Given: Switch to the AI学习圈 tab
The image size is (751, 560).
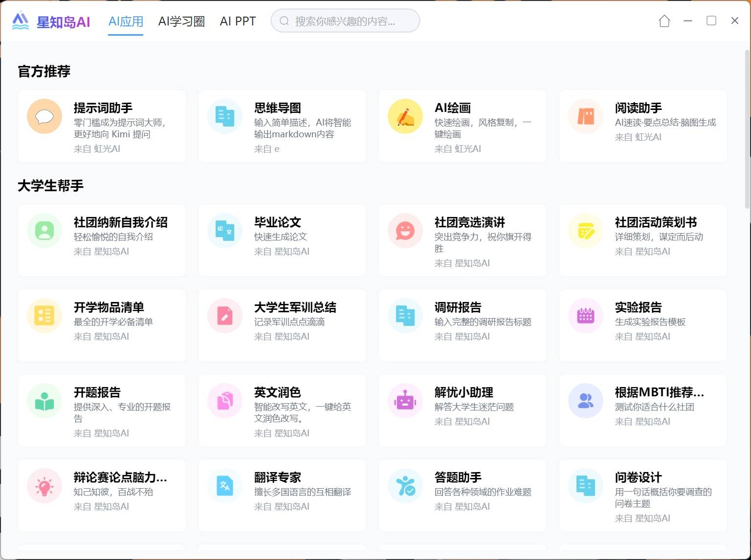Looking at the screenshot, I should coord(181,22).
